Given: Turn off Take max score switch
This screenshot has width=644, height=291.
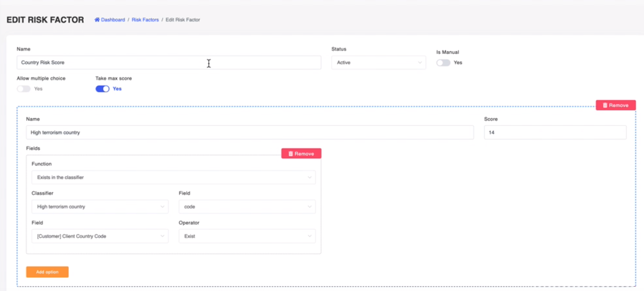Looking at the screenshot, I should [x=103, y=89].
